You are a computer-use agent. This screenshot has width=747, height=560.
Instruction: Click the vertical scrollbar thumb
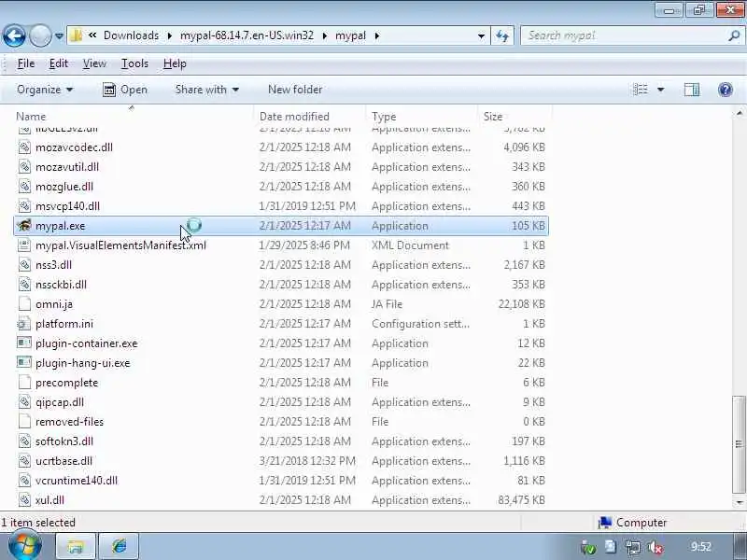pos(739,444)
